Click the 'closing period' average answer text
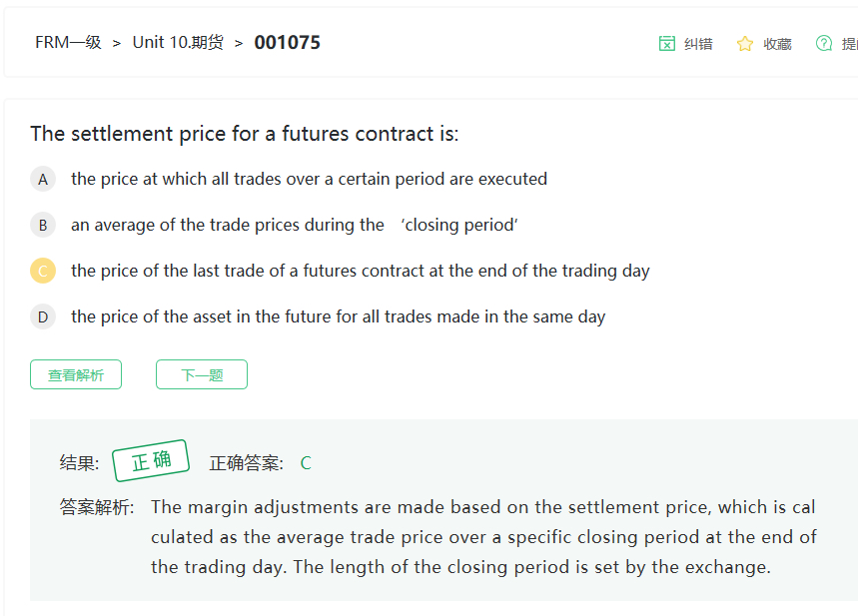858x616 pixels. (295, 226)
